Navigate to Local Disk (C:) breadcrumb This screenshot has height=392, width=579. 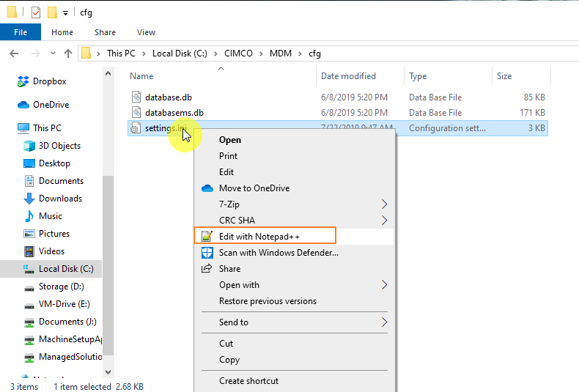point(180,53)
